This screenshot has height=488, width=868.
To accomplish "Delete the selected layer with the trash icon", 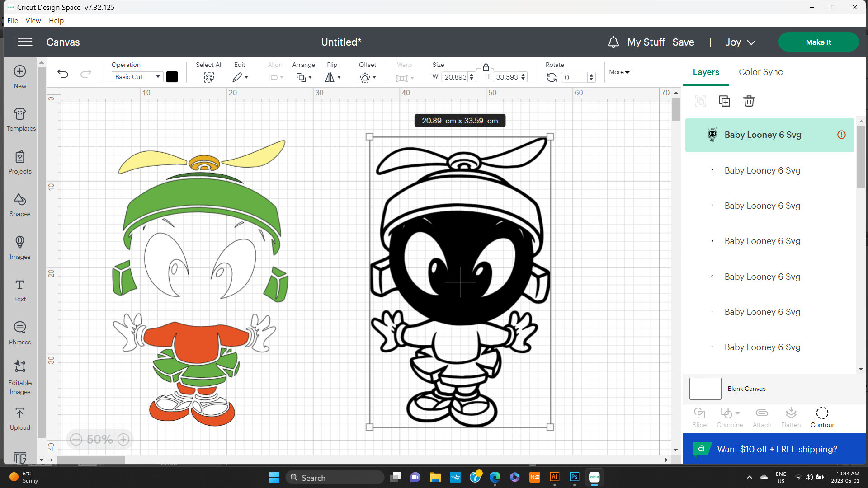I will (x=749, y=101).
